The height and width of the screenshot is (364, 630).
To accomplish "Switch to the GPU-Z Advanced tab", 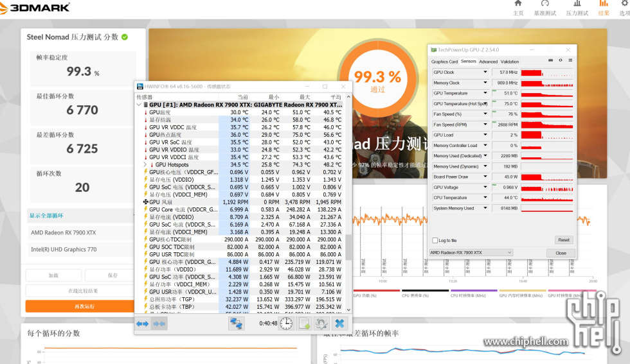I will [488, 62].
